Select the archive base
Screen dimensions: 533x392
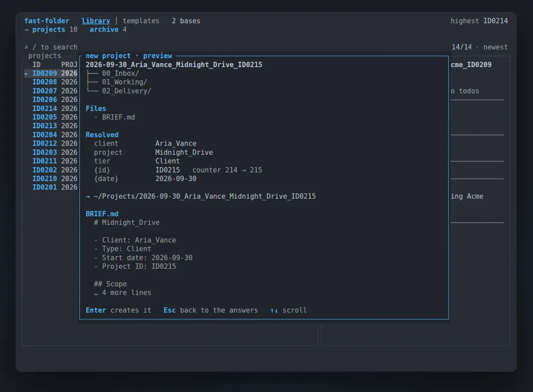coord(108,30)
